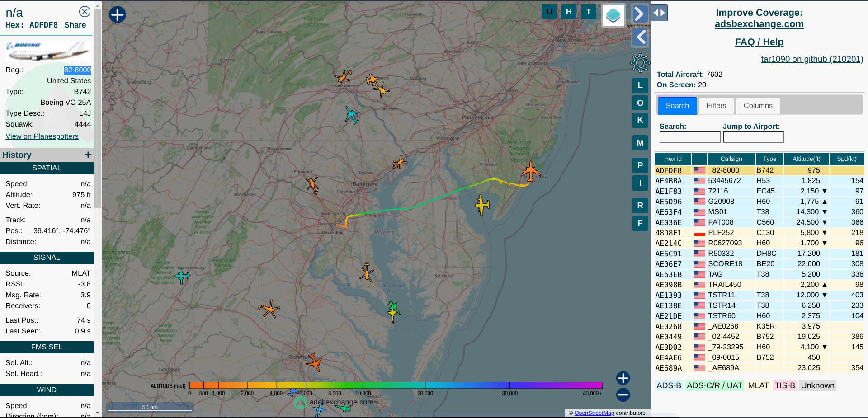868x418 pixels.
Task: Open the map layers selector
Action: 613,15
